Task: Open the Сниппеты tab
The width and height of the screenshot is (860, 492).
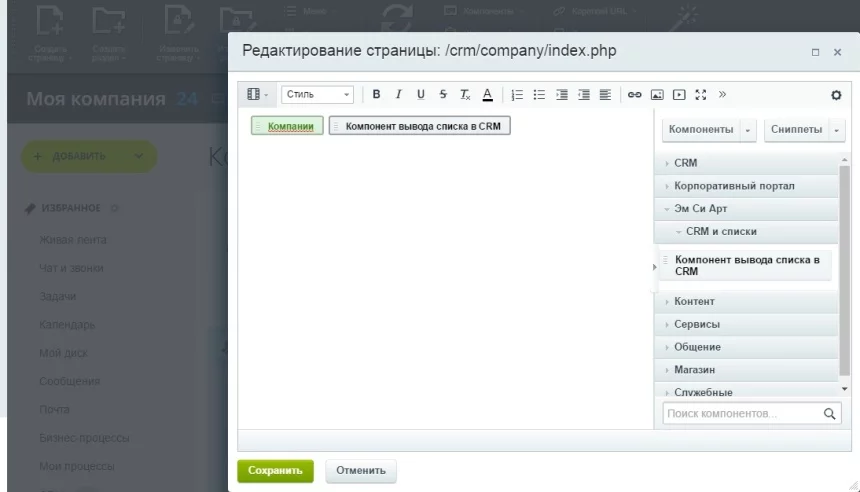Action: 796,130
